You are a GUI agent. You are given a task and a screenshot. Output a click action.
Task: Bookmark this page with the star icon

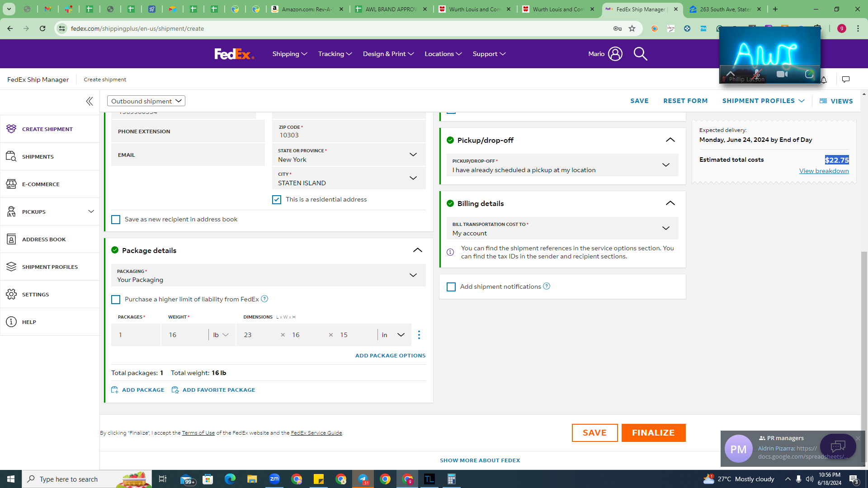coord(632,28)
